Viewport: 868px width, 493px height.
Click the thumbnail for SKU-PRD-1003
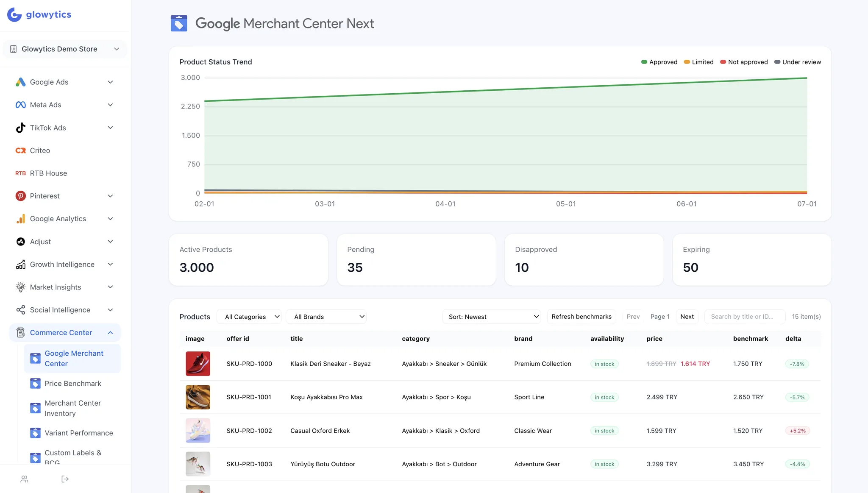tap(198, 464)
